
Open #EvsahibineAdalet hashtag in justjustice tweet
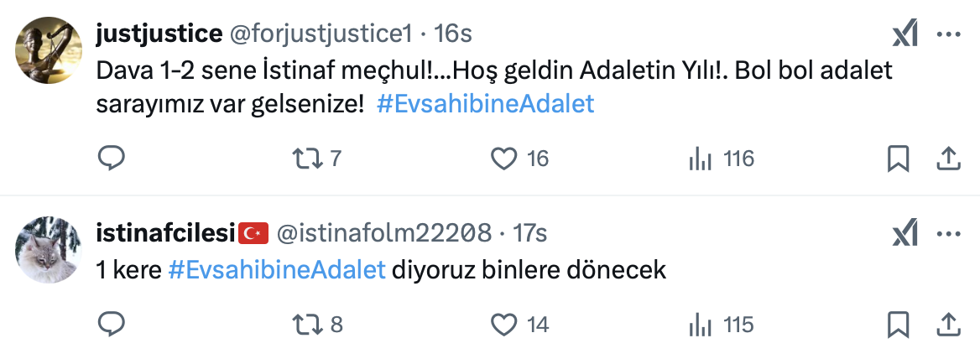[485, 104]
